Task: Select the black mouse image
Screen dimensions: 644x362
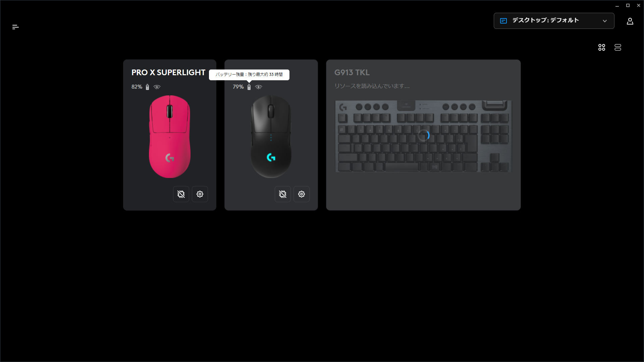Action: point(271,136)
